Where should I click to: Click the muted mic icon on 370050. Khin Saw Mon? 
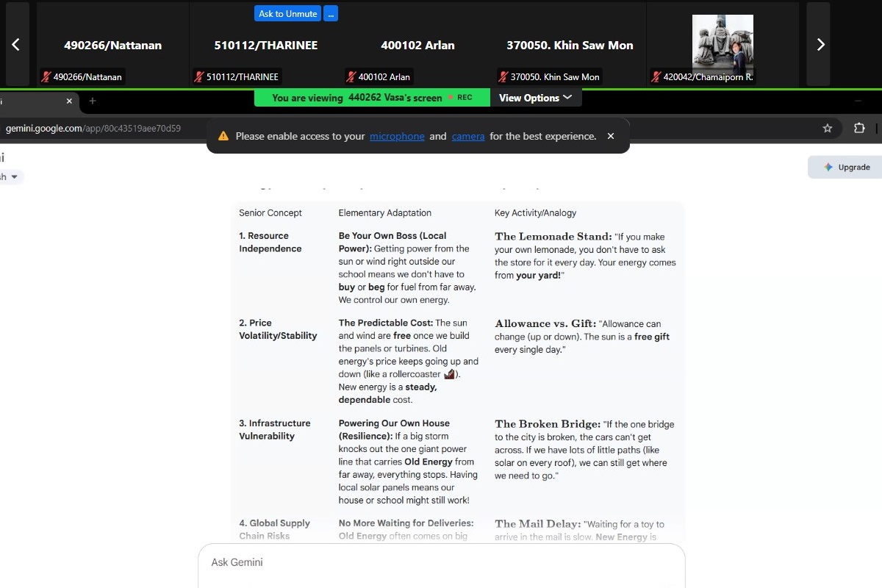503,76
